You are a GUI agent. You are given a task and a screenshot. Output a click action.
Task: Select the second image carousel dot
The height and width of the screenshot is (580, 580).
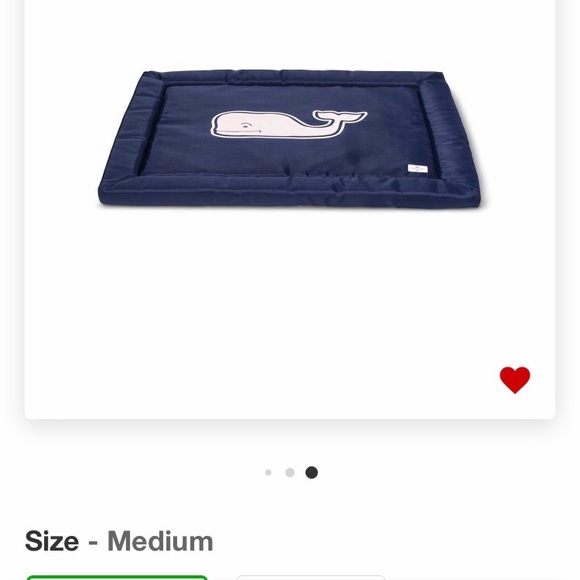pos(290,472)
